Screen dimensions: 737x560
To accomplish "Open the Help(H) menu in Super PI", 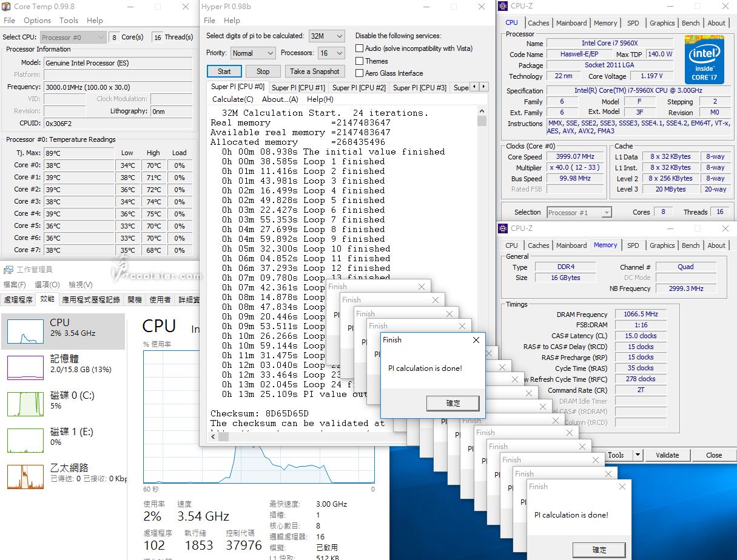I will click(320, 99).
